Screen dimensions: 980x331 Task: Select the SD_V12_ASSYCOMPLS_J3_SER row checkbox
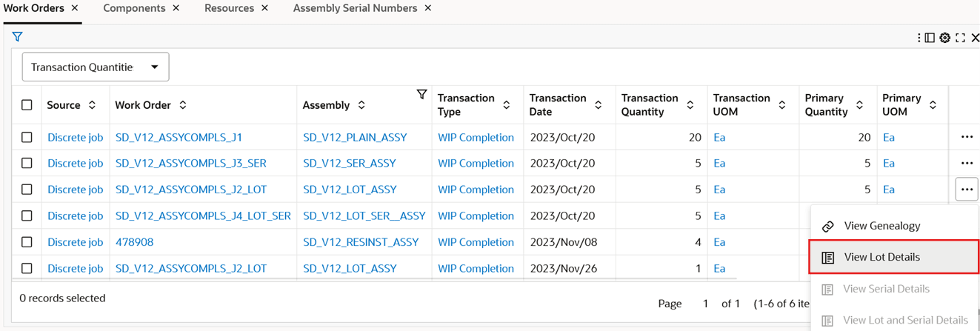coord(27,163)
